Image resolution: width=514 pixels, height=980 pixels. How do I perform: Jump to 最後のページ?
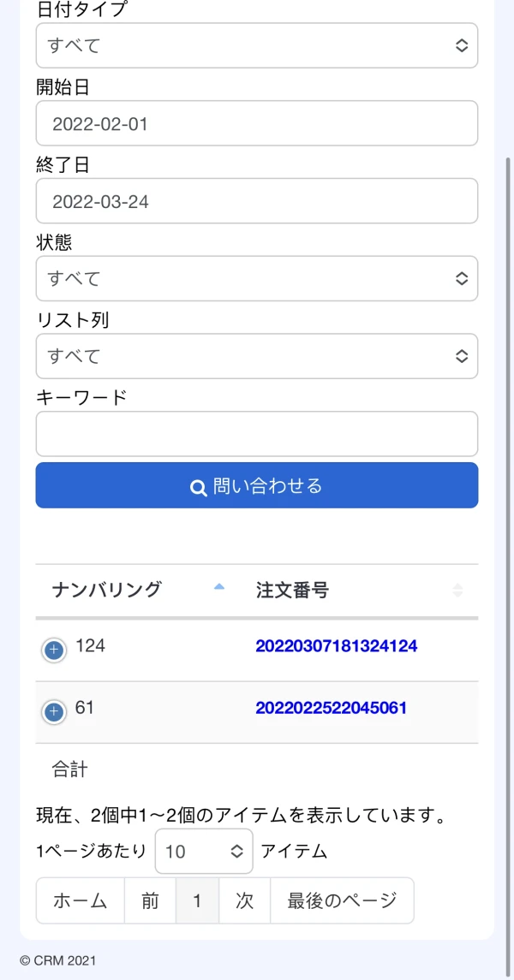(x=342, y=900)
